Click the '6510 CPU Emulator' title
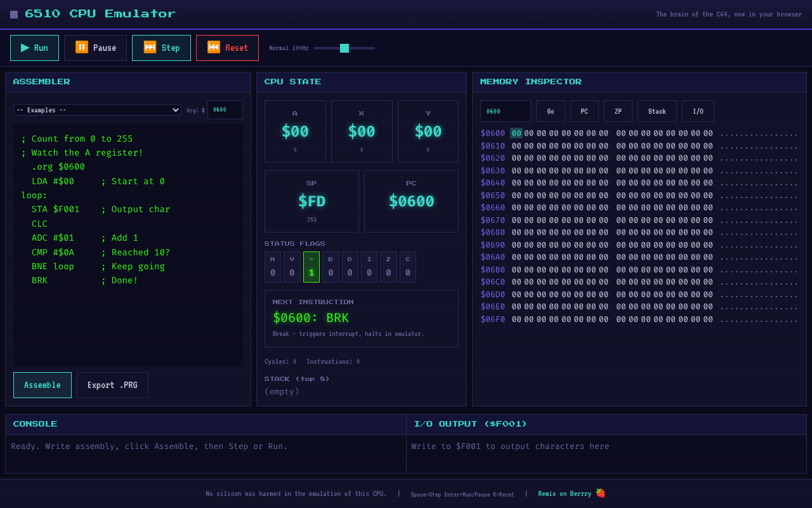 click(x=100, y=13)
